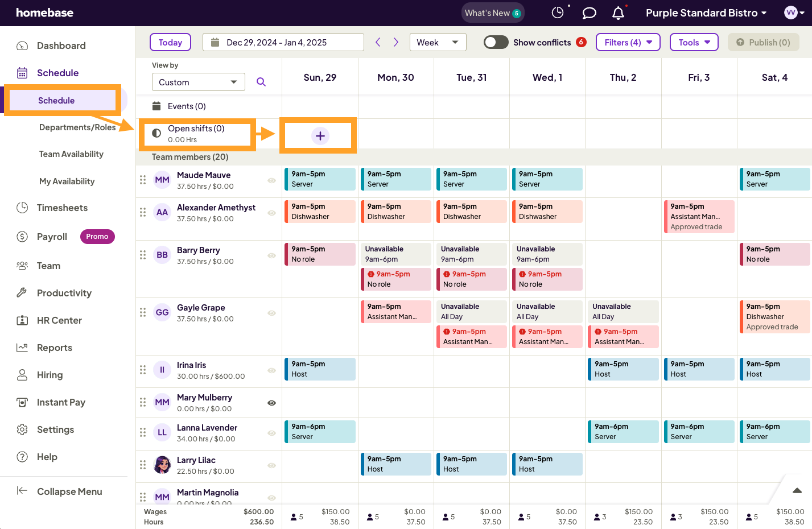The height and width of the screenshot is (529, 812).
Task: Add an open shift for Sunday 29 with the plus icon
Action: tap(319, 135)
